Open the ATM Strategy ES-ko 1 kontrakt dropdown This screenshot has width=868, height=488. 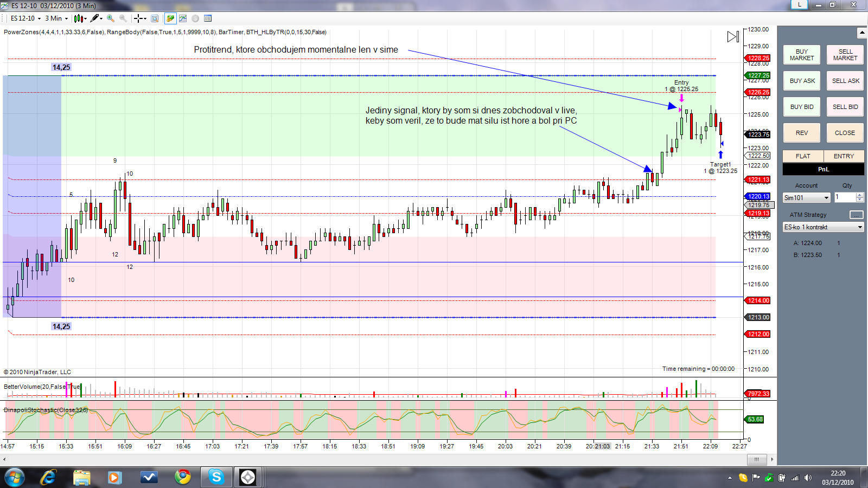(x=859, y=227)
